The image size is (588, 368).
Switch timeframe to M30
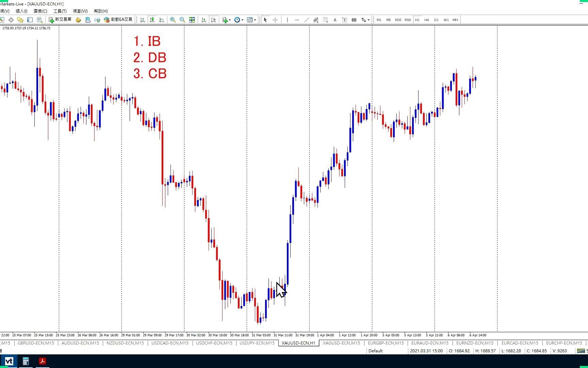(408, 20)
